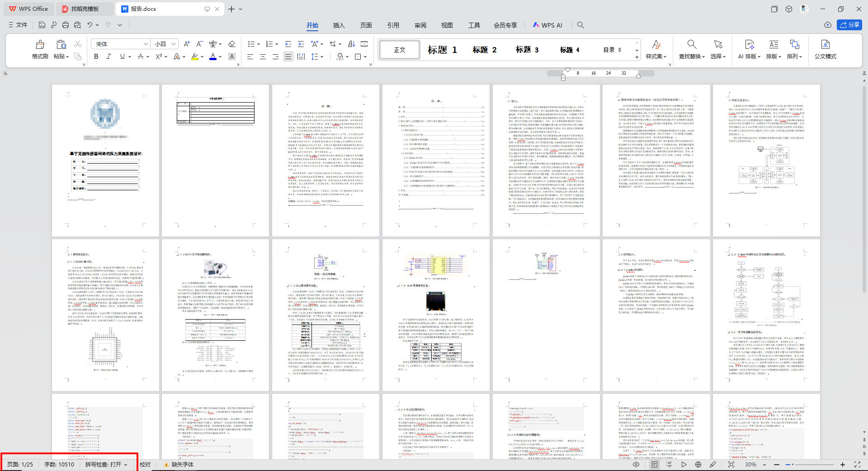Toggle justify alignment button
The image size is (868, 471).
coord(288,57)
